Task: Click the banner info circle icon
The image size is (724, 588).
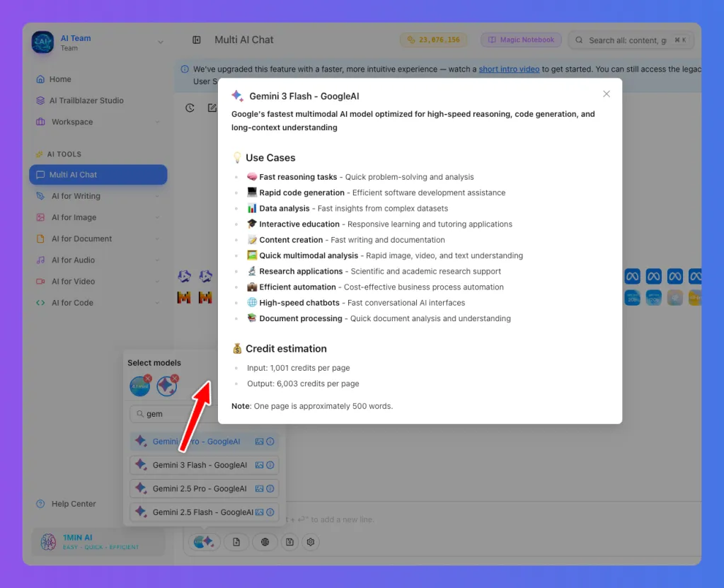Action: click(185, 69)
